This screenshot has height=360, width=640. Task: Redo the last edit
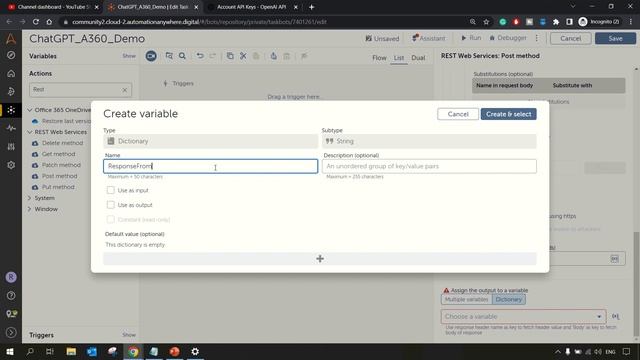click(x=213, y=56)
